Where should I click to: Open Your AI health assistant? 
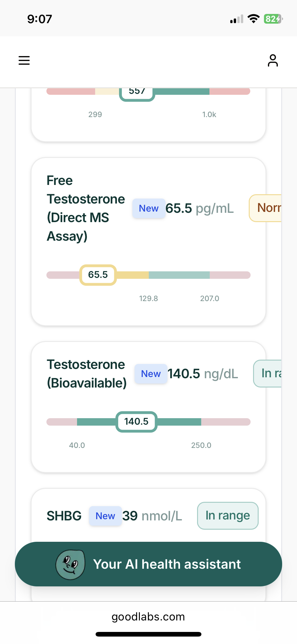148,564
